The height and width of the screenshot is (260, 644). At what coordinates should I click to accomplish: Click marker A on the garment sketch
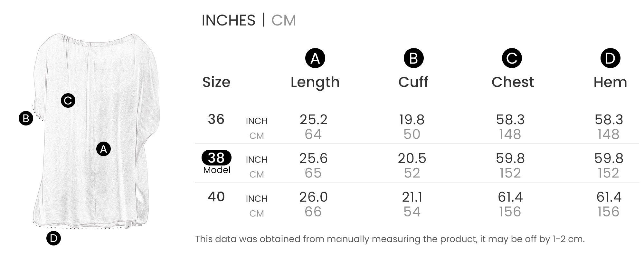[x=103, y=149]
